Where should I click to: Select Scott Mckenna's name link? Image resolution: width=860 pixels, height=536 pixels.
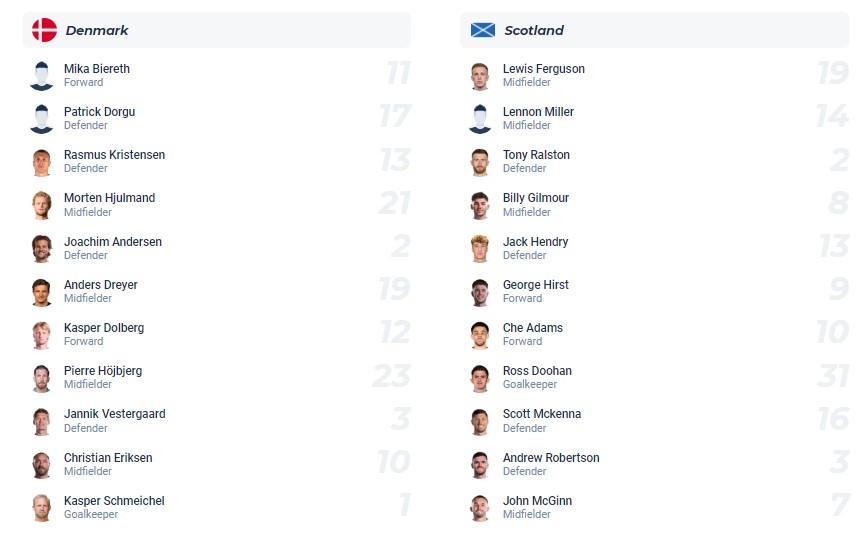click(x=541, y=414)
